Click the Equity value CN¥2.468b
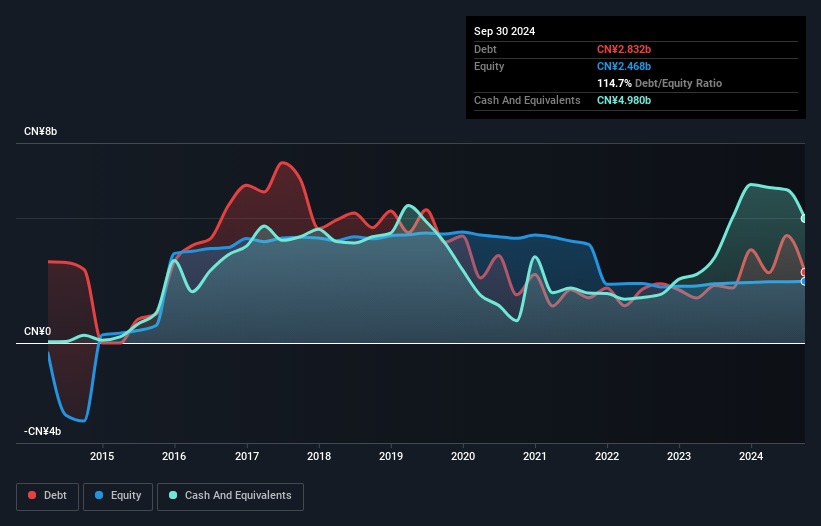Image resolution: width=821 pixels, height=526 pixels. pyautogui.click(x=624, y=66)
